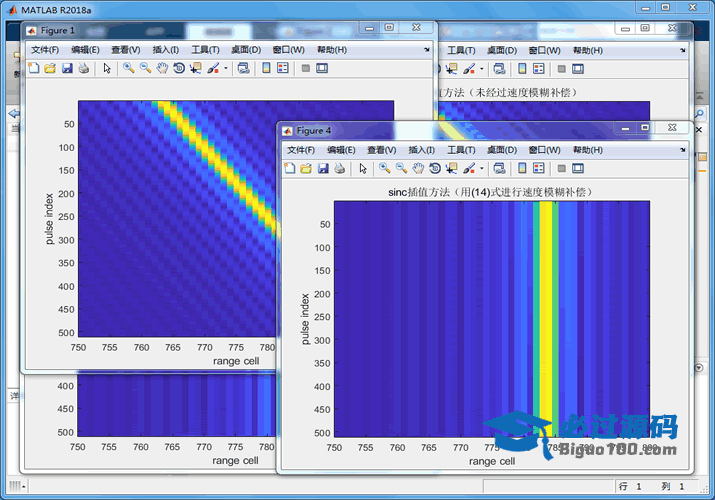715x500 pixels.
Task: Click Rotate 3D tool in Figure 1
Action: (178, 68)
